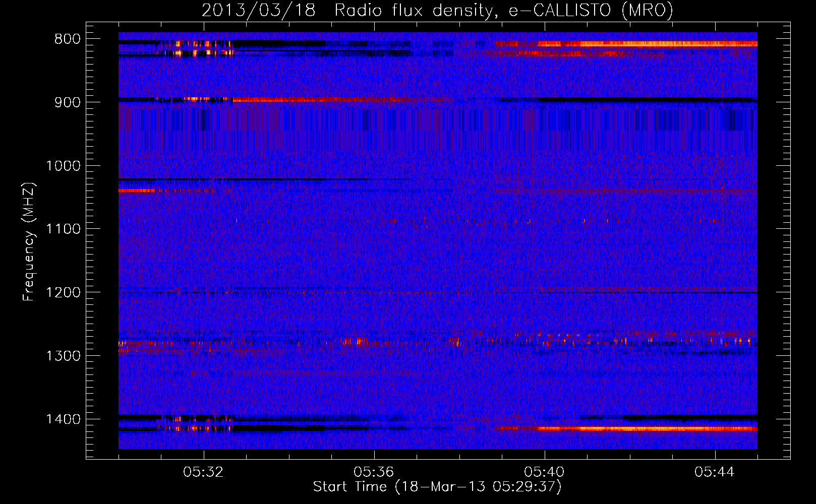Select the 1100 frequency tick label

pos(63,229)
